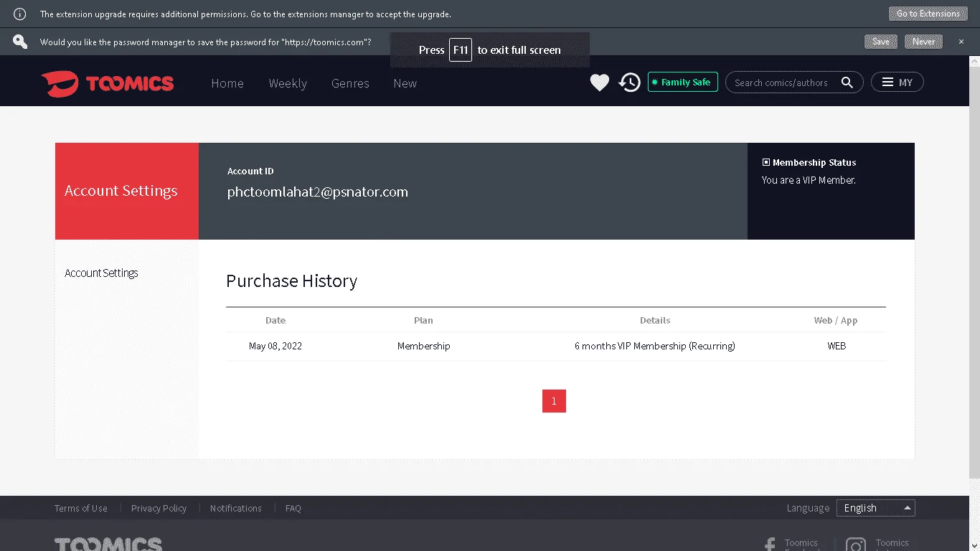Expand the English language dropdown
Image resolution: width=980 pixels, height=551 pixels.
(x=876, y=508)
